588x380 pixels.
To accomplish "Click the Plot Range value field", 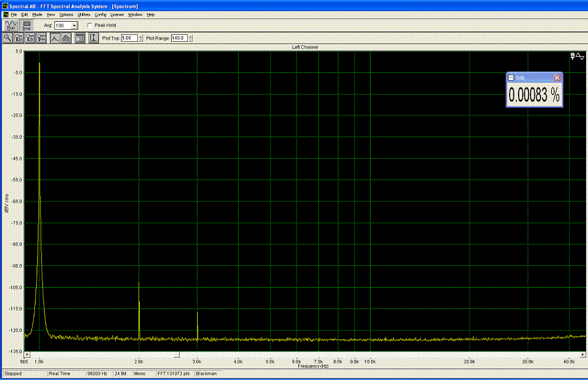I will click(180, 38).
